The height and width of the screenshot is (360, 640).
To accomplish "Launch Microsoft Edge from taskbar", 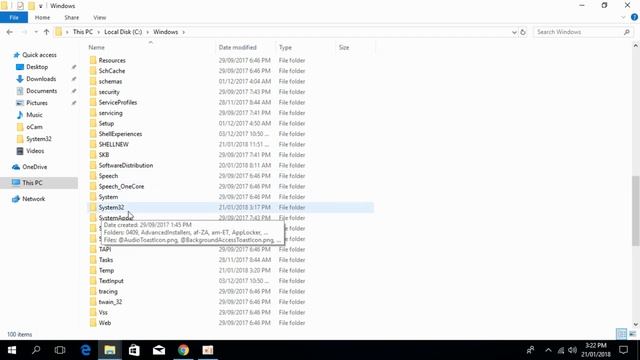I will coord(85,350).
